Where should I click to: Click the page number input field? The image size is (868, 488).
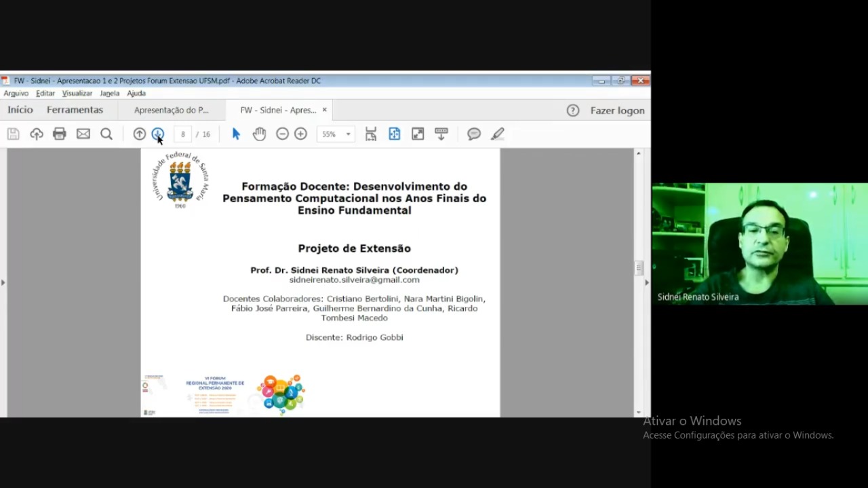[183, 134]
